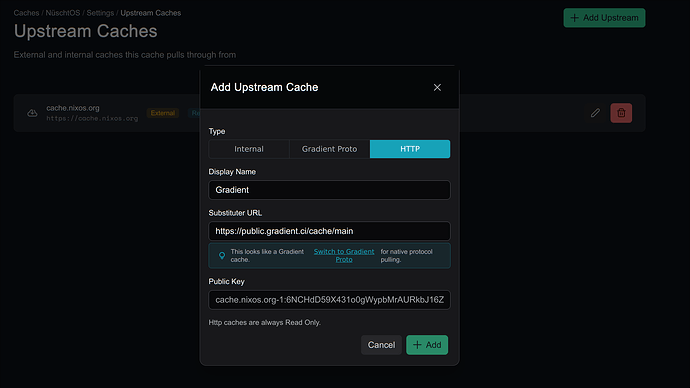Click the External badge on cache.nixos.org
This screenshot has height=388, width=690.
point(163,113)
